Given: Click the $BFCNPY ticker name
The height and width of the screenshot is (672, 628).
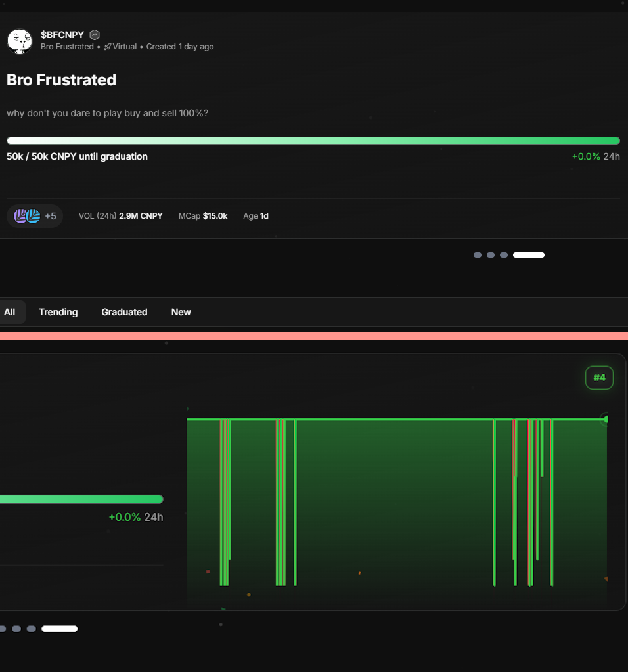Looking at the screenshot, I should pyautogui.click(x=62, y=35).
